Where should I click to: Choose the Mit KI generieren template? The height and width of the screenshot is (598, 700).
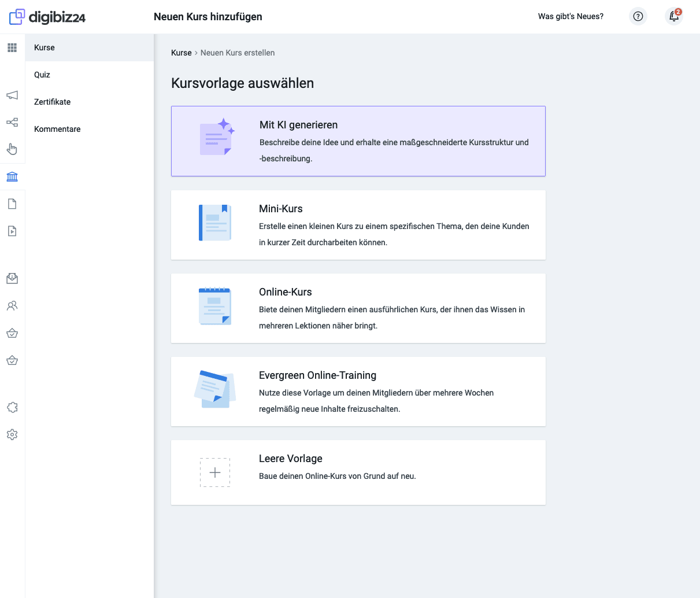[358, 141]
